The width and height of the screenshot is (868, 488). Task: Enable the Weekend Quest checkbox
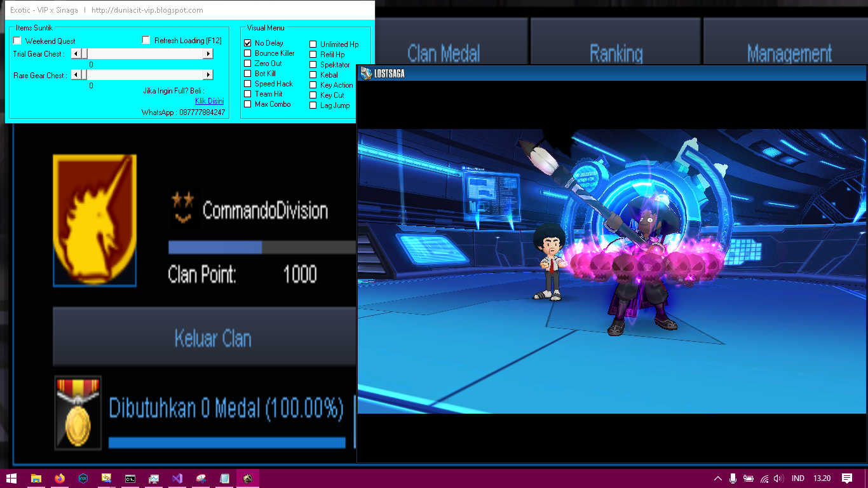point(17,41)
